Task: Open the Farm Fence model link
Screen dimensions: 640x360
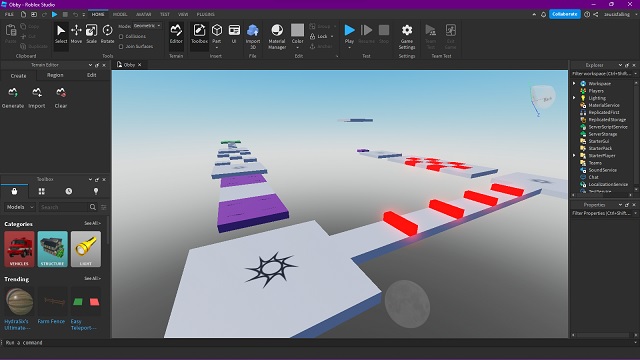Action: coord(51,321)
